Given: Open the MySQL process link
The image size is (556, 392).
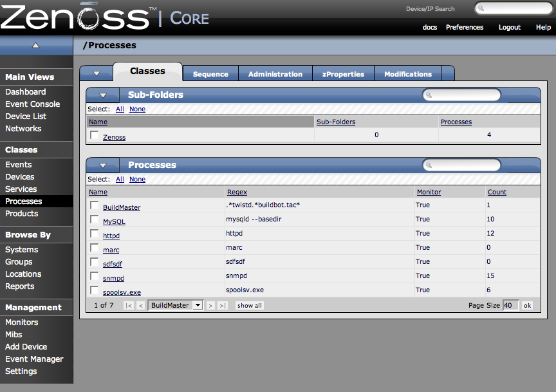Looking at the screenshot, I should click(114, 221).
